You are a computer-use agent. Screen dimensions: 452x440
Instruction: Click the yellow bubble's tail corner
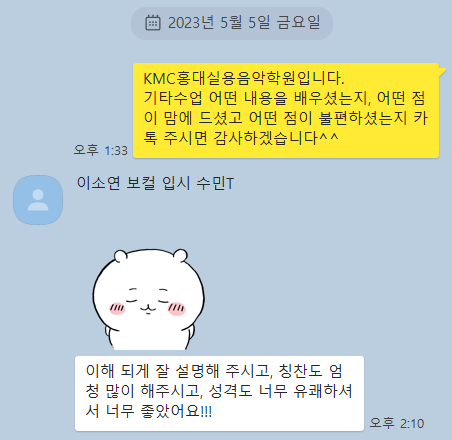[442, 70]
